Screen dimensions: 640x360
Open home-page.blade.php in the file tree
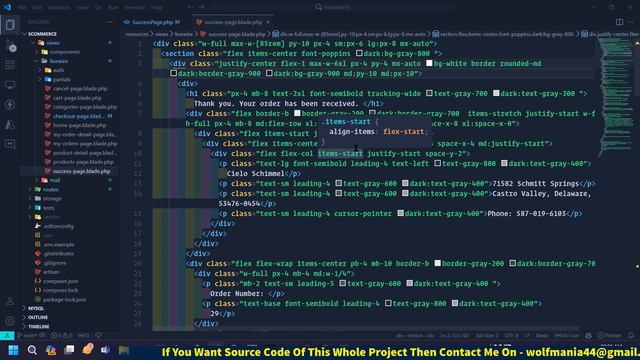click(79, 125)
